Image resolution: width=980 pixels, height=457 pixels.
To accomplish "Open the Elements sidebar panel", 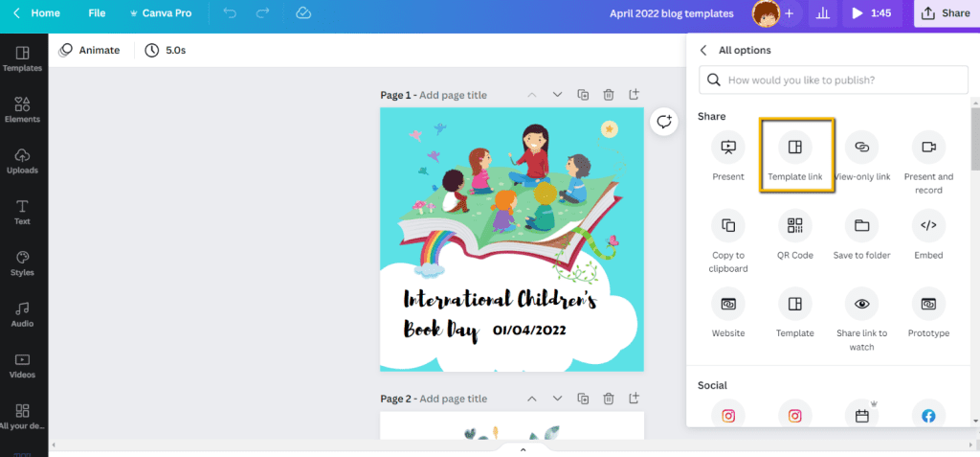I will coord(23,109).
